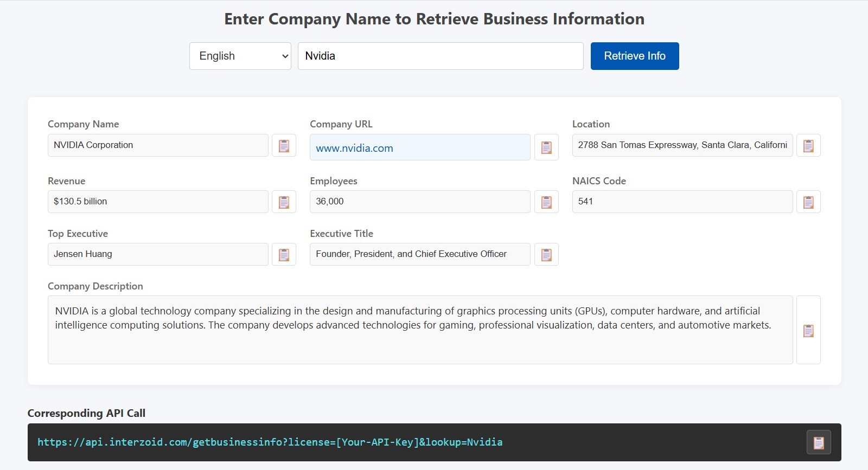Copy the Employees count

click(546, 202)
